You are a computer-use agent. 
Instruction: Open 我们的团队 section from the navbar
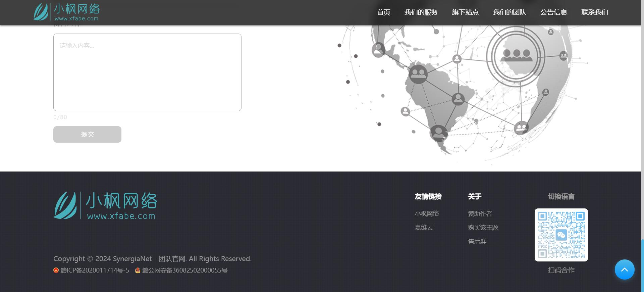click(x=509, y=12)
